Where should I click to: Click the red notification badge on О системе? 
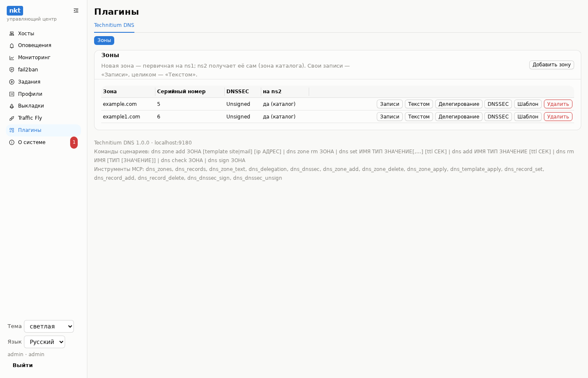click(74, 142)
